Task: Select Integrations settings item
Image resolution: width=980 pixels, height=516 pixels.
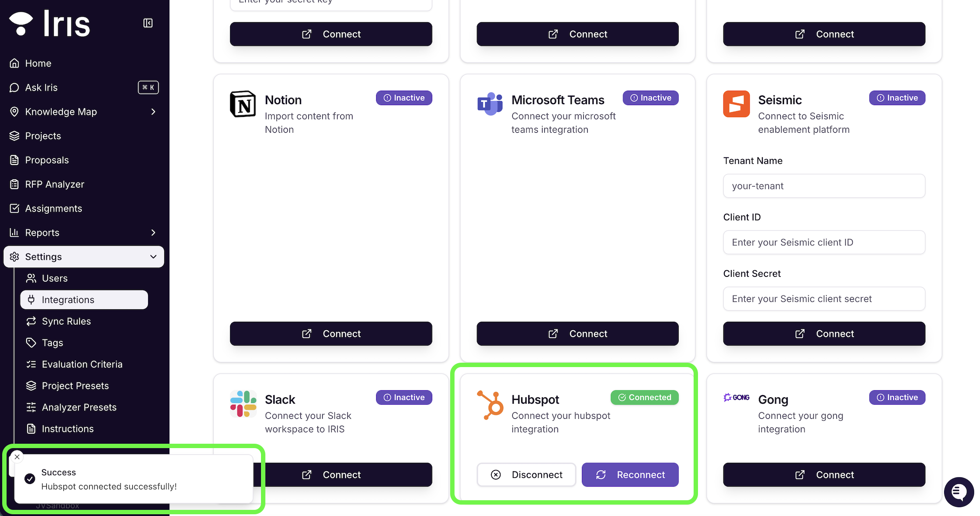Action: click(x=84, y=300)
